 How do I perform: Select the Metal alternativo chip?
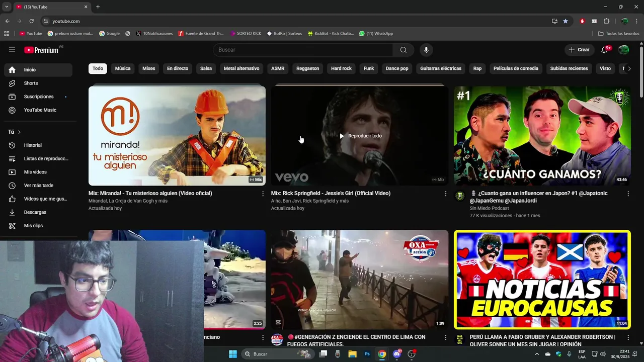point(242,68)
